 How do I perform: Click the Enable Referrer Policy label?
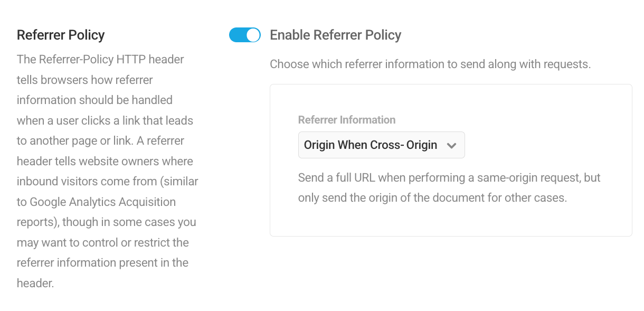coord(336,35)
